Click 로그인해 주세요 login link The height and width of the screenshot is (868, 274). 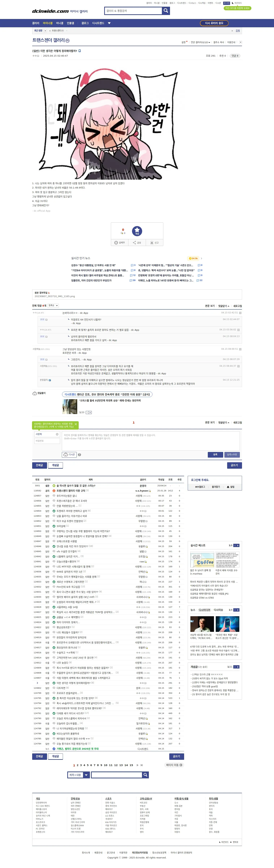[x=200, y=480]
